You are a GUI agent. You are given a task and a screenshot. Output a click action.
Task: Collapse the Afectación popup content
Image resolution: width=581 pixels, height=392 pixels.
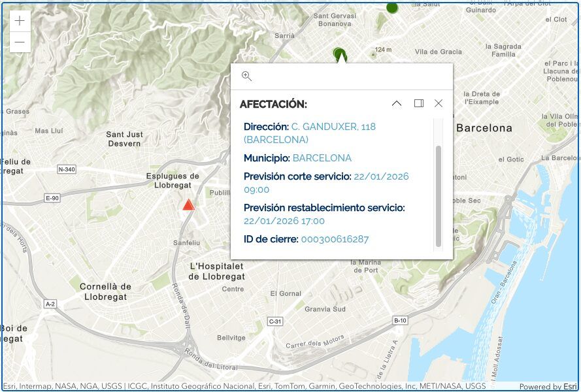tap(397, 103)
